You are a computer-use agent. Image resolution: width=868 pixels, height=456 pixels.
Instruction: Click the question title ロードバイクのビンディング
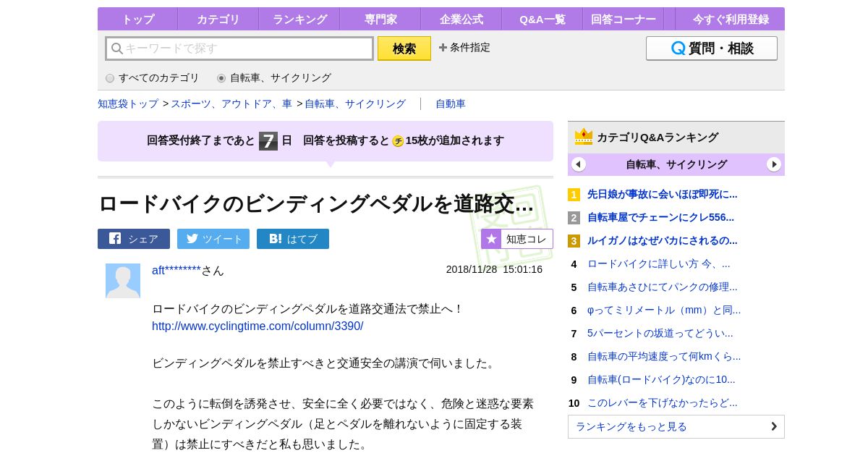pyautogui.click(x=316, y=204)
